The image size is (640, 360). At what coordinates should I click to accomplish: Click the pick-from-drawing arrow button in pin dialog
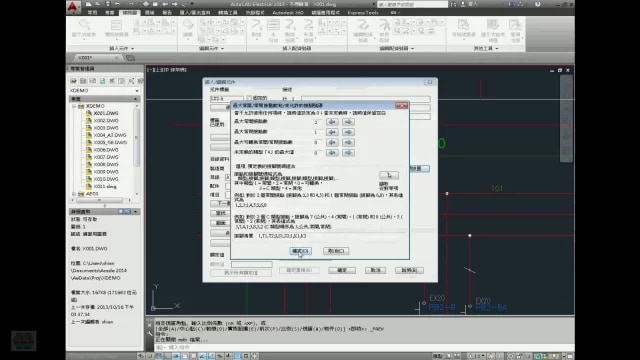[x=389, y=175]
